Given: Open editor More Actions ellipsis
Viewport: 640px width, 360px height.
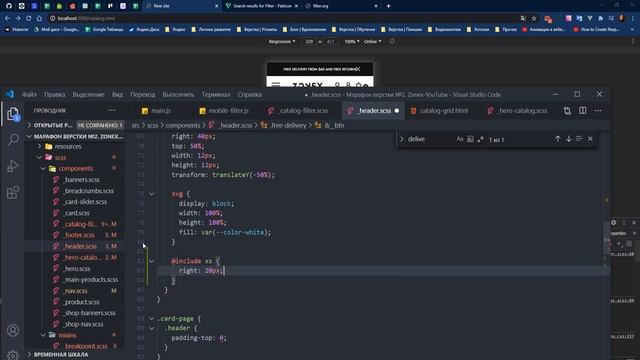Looking at the screenshot, I should point(598,111).
